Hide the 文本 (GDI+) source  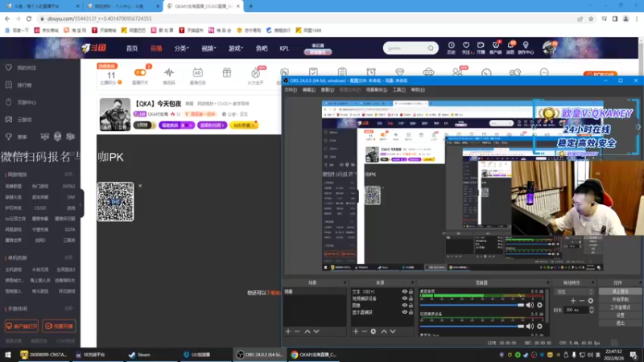[x=405, y=292]
